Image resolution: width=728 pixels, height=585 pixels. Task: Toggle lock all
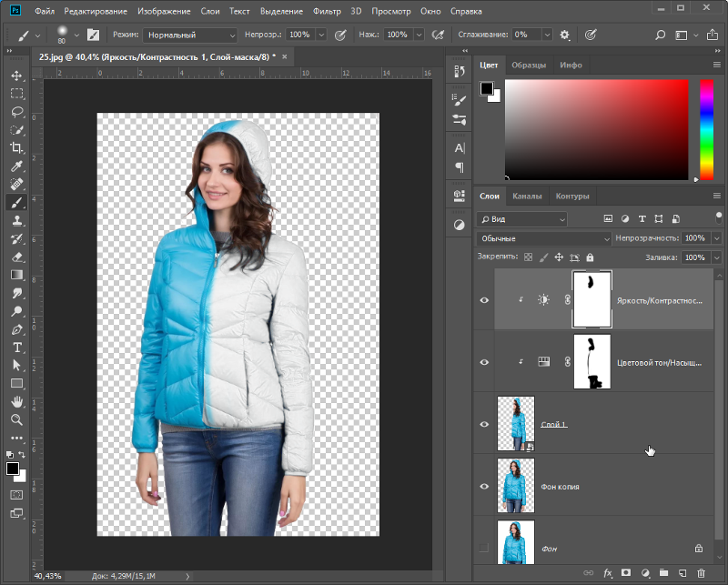pyautogui.click(x=590, y=257)
